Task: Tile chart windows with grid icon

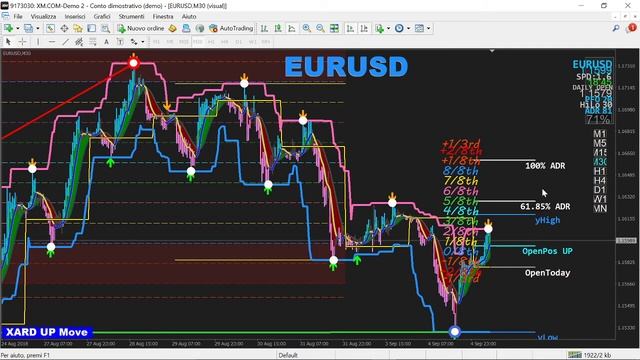Action: [x=334, y=28]
